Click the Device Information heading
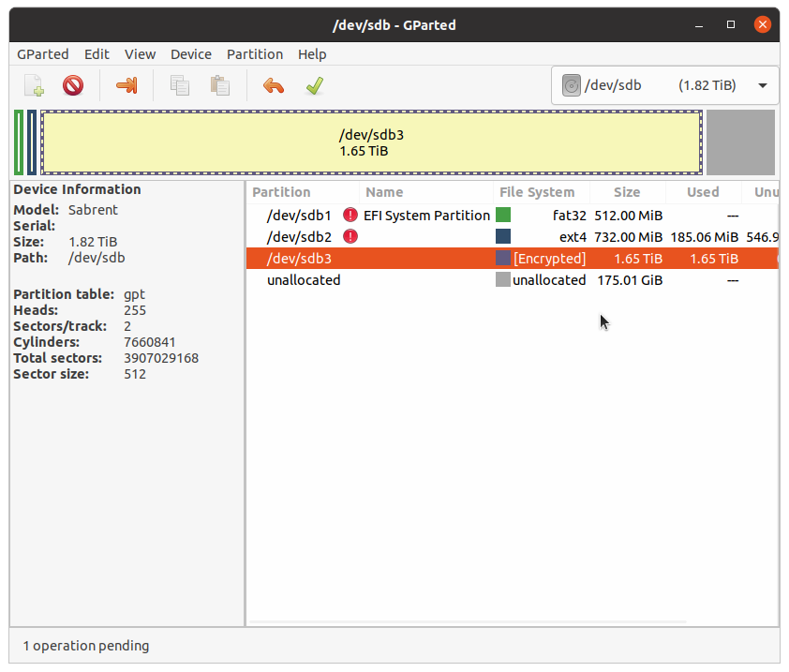The width and height of the screenshot is (789, 672). pos(77,189)
